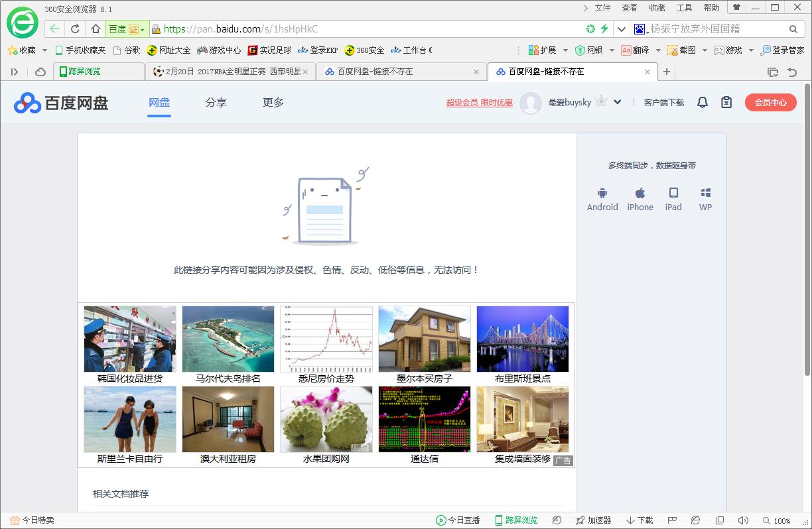Image resolution: width=812 pixels, height=529 pixels.
Task: Select the 网盘 navigation tab
Action: (159, 102)
